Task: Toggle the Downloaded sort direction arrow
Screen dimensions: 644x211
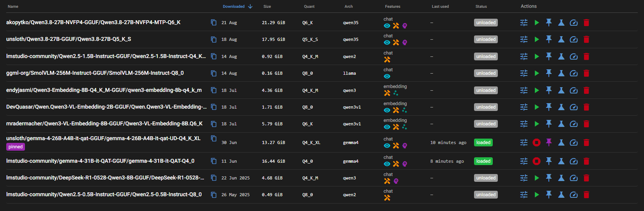Action: 250,7
